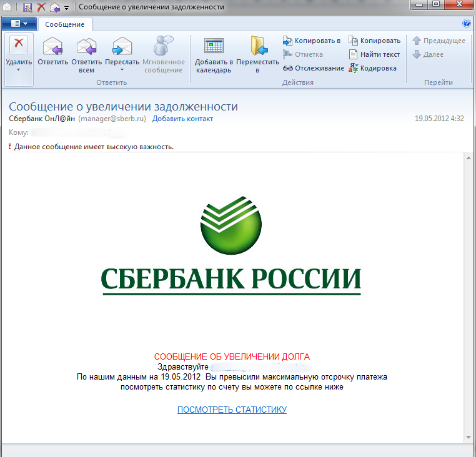
Task: Reply with the Ответить envelope icon
Action: 53,46
